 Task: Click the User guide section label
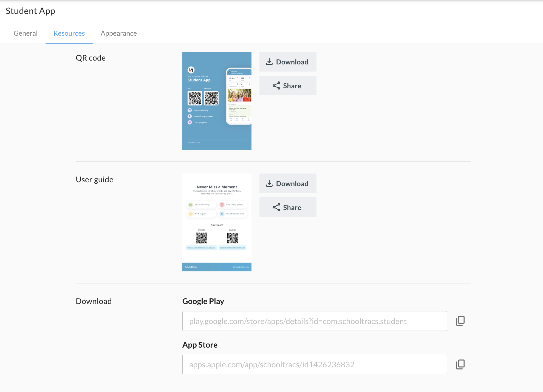[95, 180]
